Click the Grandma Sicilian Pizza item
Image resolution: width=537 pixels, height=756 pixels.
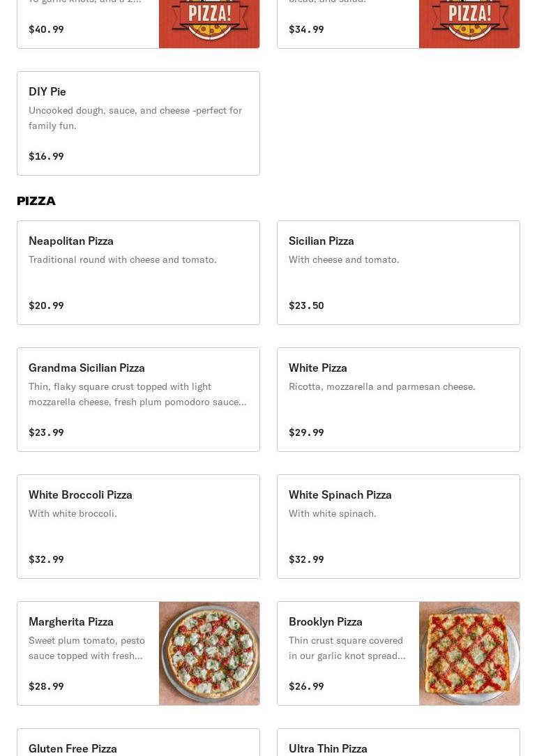coord(138,400)
